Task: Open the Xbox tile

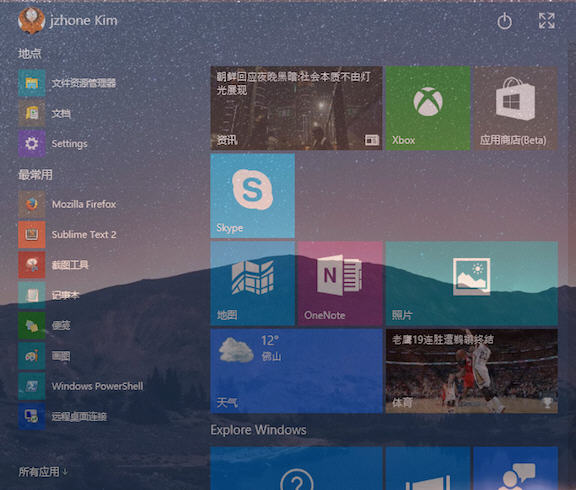Action: pyautogui.click(x=428, y=108)
